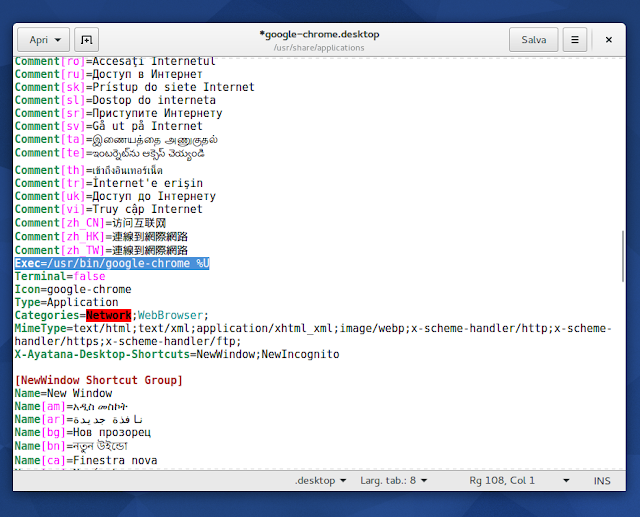Viewport: 640px width, 517px height.
Task: Click the Icon=google-chrome line
Action: click(73, 289)
